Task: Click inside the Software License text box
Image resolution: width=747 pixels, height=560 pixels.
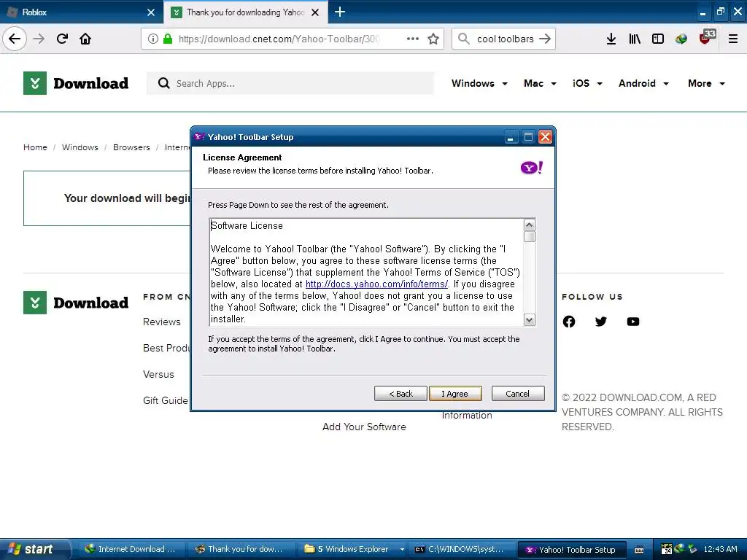Action: click(x=366, y=272)
